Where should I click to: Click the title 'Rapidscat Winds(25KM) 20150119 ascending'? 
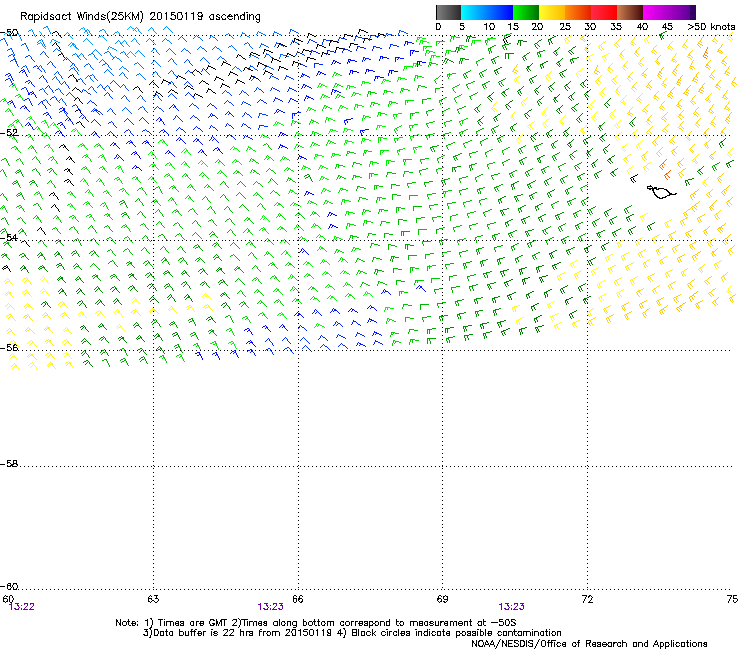tap(140, 16)
